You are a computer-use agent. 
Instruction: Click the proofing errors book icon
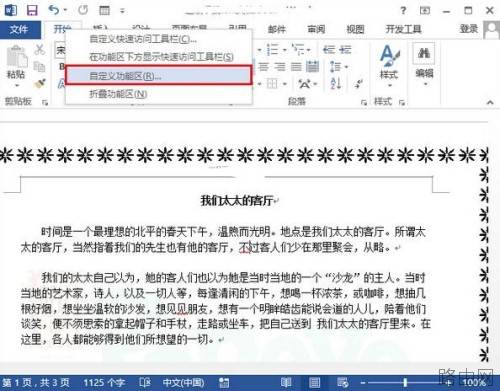[x=145, y=382]
